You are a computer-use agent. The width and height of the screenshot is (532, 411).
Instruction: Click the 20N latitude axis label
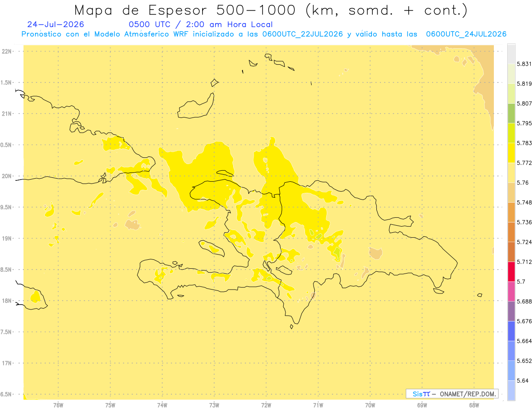tap(8, 176)
